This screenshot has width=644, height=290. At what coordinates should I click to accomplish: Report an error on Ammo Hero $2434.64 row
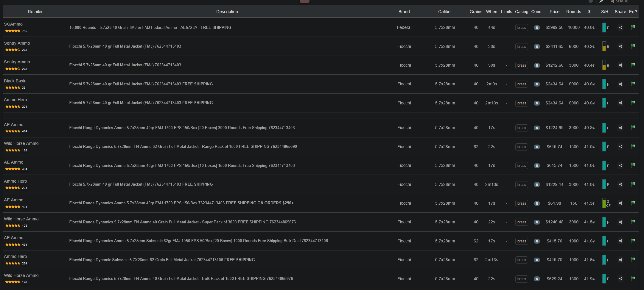633,103
